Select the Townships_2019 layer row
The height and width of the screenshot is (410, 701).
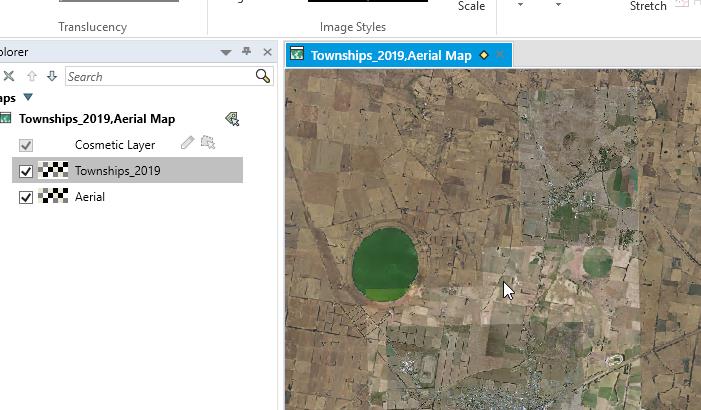127,170
